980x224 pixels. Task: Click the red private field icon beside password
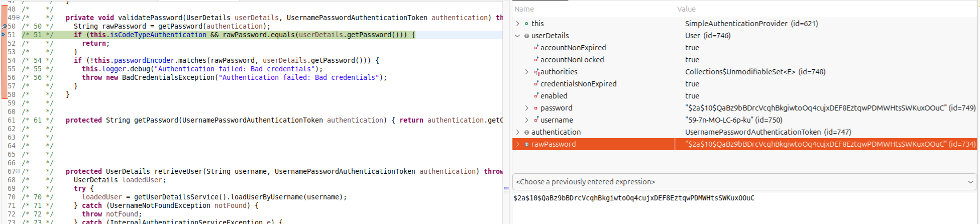pyautogui.click(x=536, y=108)
